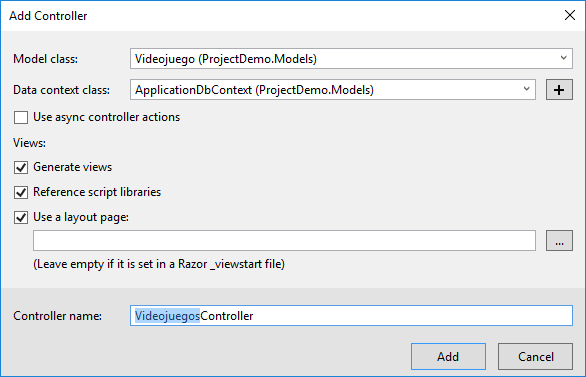The image size is (586, 377).
Task: Expand the Data context class dropdown arrow
Action: [527, 89]
